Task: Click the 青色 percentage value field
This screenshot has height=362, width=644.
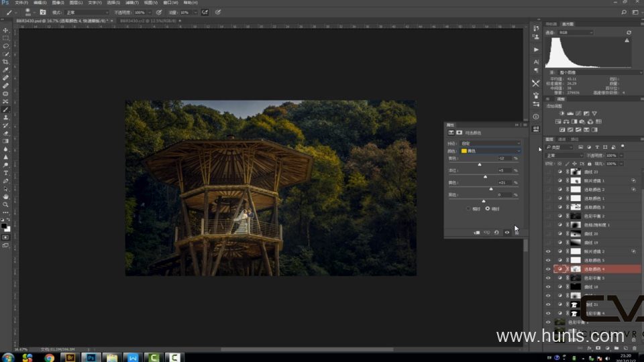Action: pos(504,158)
